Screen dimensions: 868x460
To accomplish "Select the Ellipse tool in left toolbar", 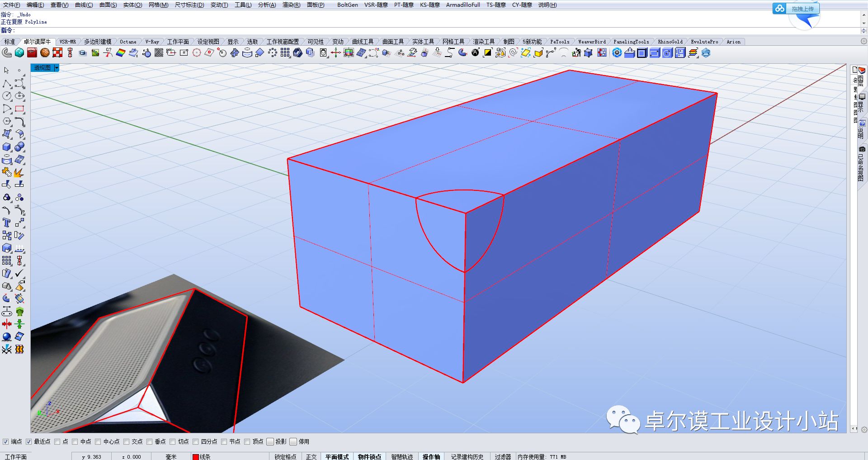I will click(x=19, y=96).
